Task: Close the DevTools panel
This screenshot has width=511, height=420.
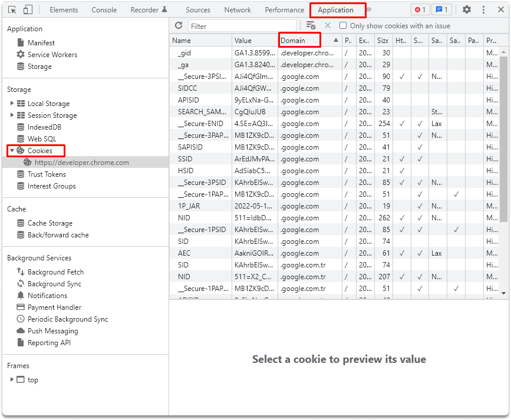Action: (x=501, y=10)
